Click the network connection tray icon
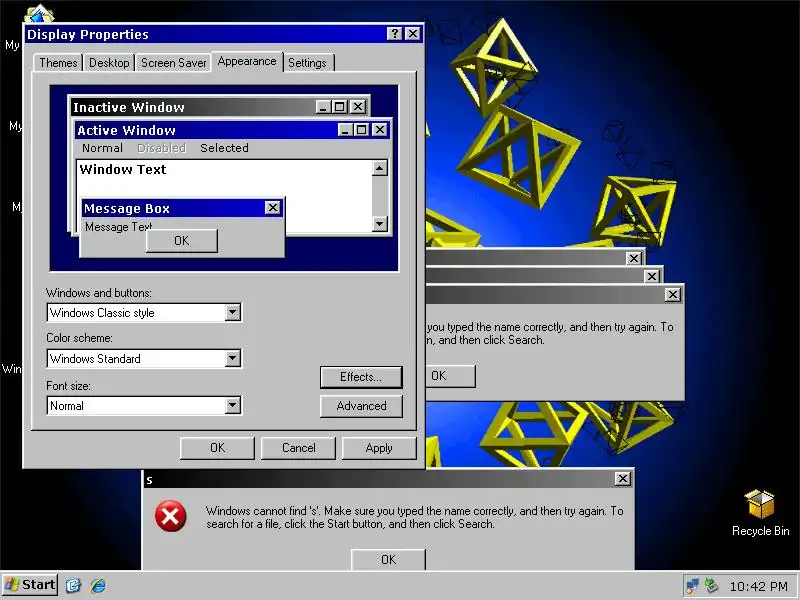The width and height of the screenshot is (800, 600). (x=692, y=586)
